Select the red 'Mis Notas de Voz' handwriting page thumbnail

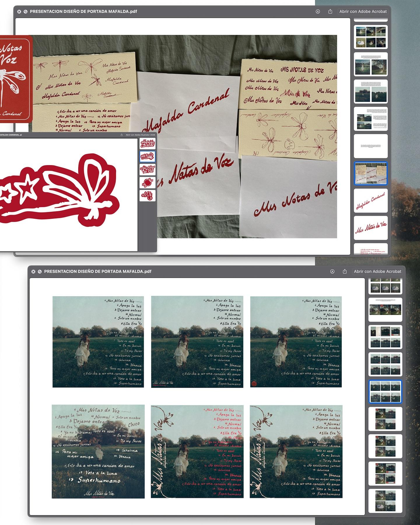pos(371,228)
